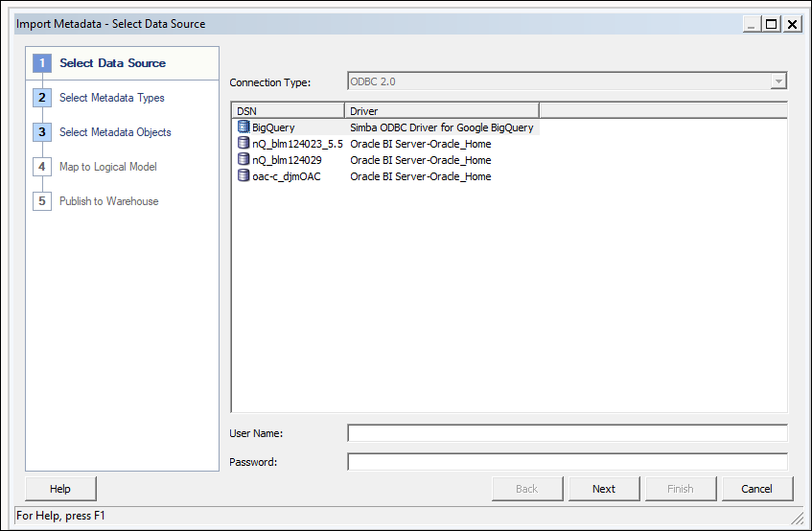Viewport: 812px width, 531px height.
Task: Click the Password label
Action: pyautogui.click(x=253, y=462)
